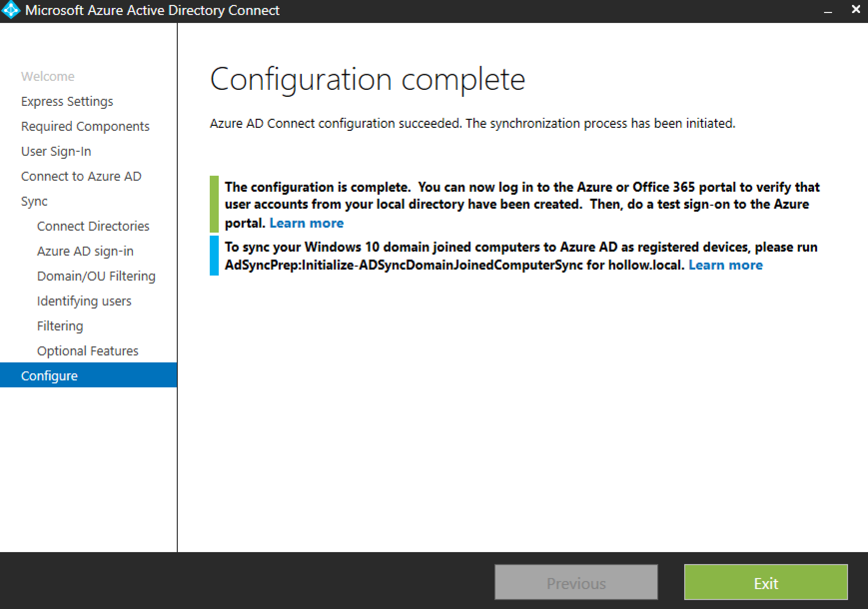Select Connect to Azure AD step
Viewport: 868px width, 609px height.
(x=81, y=176)
